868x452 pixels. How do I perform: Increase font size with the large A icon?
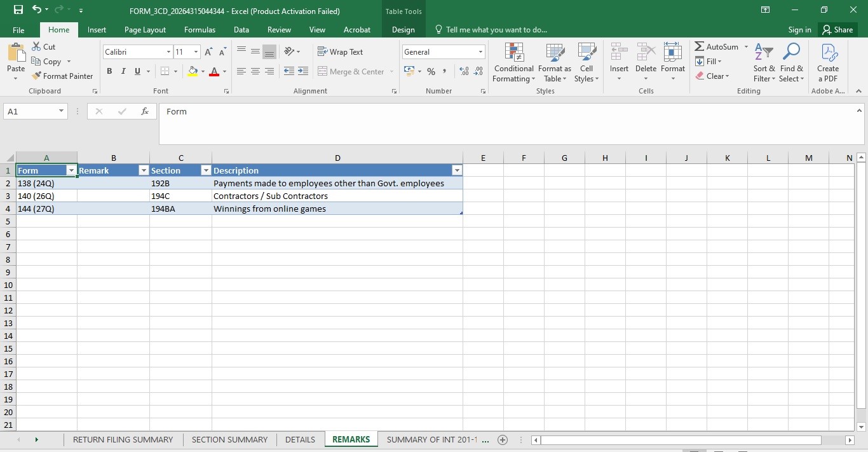(209, 52)
